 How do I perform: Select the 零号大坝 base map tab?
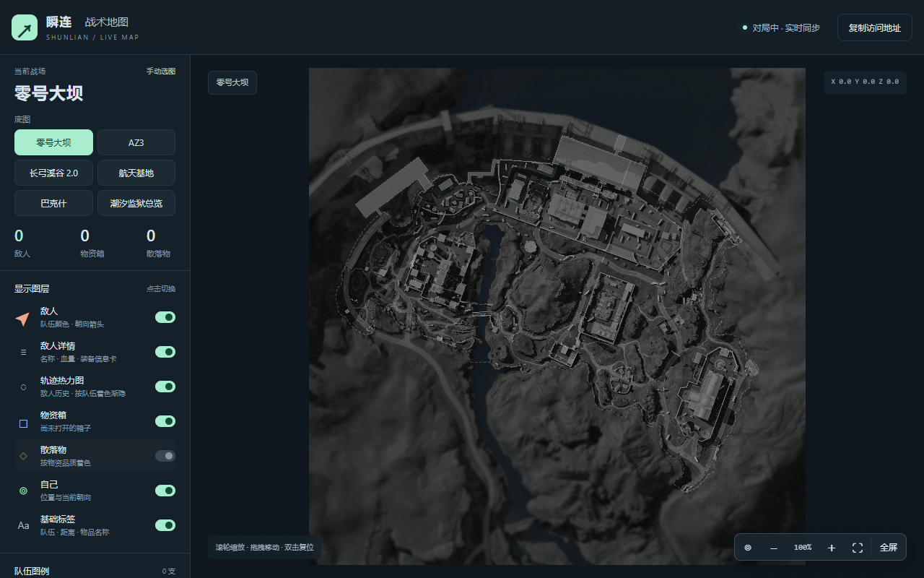tap(53, 142)
